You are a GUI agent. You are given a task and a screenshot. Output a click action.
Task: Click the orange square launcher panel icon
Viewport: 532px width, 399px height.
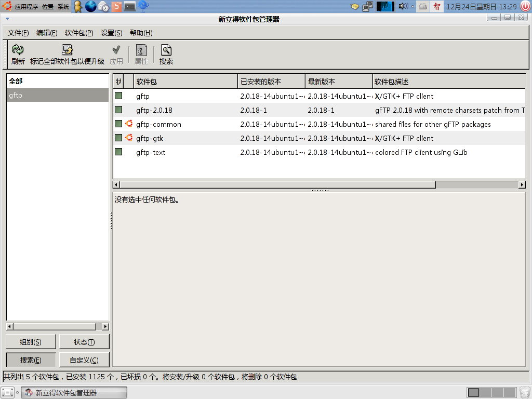click(x=116, y=6)
